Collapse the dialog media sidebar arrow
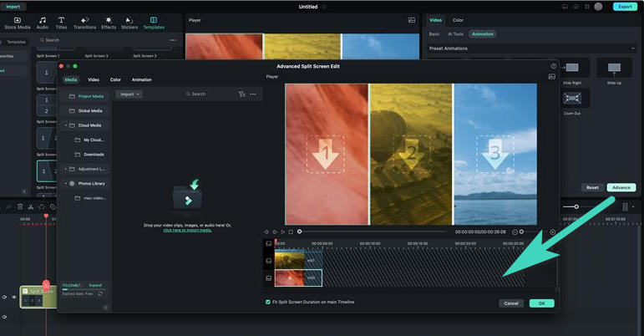The height and width of the screenshot is (336, 644). click(105, 307)
